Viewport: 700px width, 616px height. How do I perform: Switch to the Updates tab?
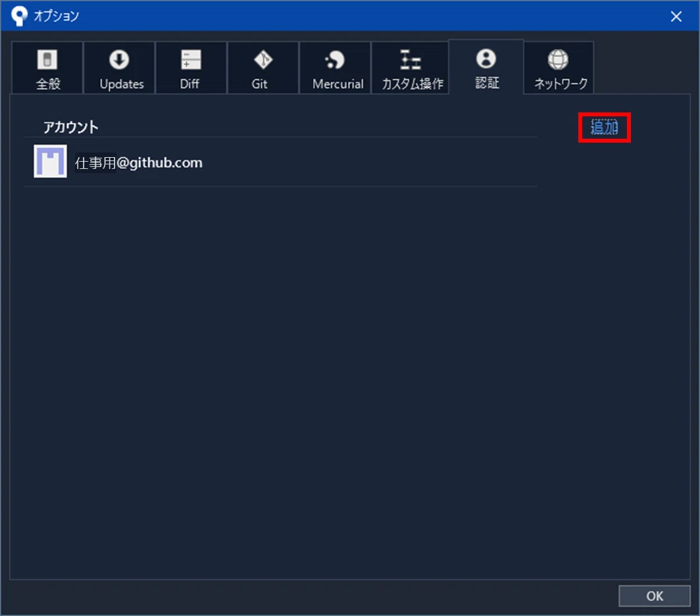coord(120,68)
